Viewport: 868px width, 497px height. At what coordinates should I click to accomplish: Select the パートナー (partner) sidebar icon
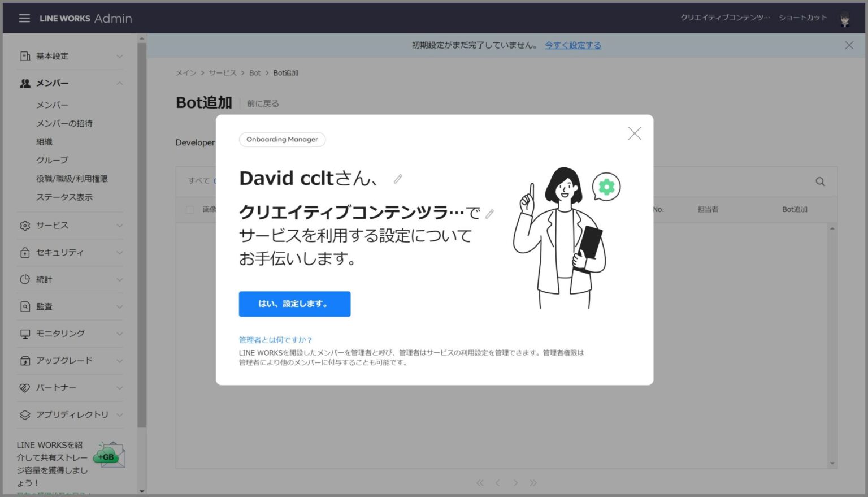(x=24, y=388)
